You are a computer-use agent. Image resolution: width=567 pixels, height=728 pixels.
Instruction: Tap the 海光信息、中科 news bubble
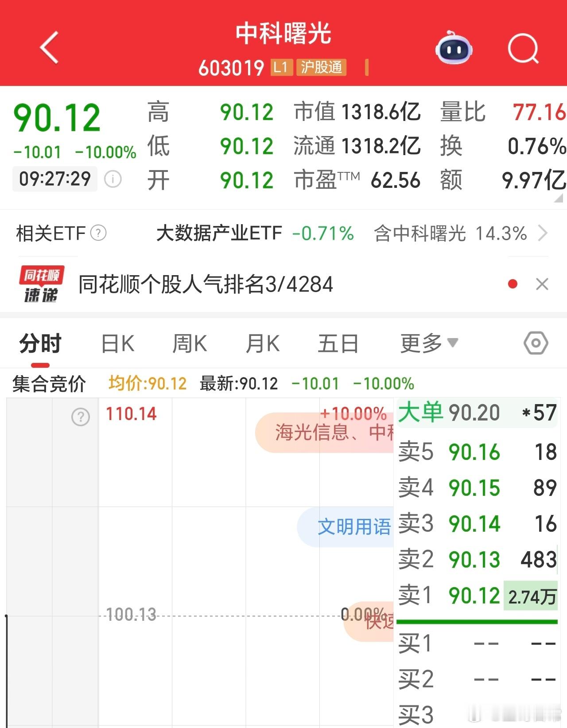(324, 432)
